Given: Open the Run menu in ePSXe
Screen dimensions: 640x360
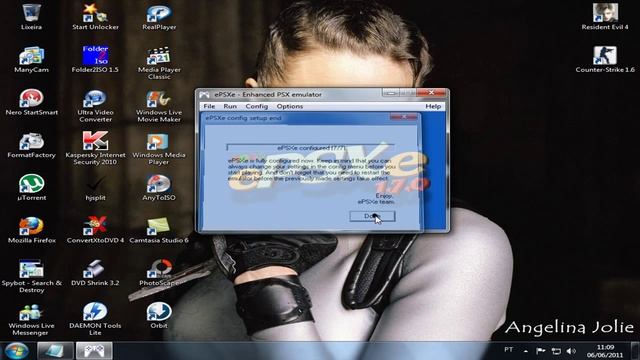Looking at the screenshot, I should [230, 106].
